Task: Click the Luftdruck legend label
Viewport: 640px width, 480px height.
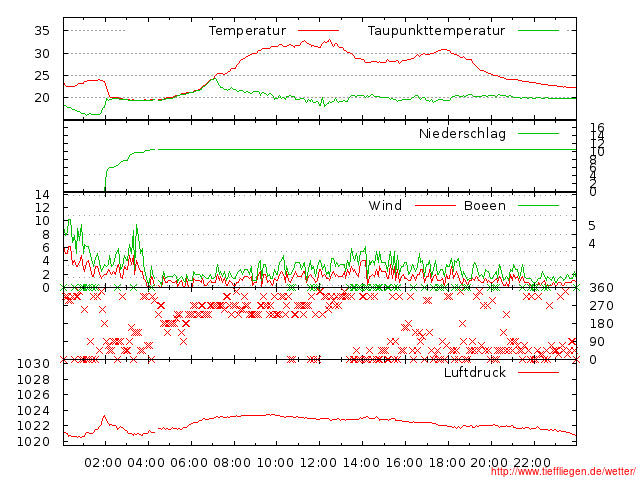Action: point(475,372)
